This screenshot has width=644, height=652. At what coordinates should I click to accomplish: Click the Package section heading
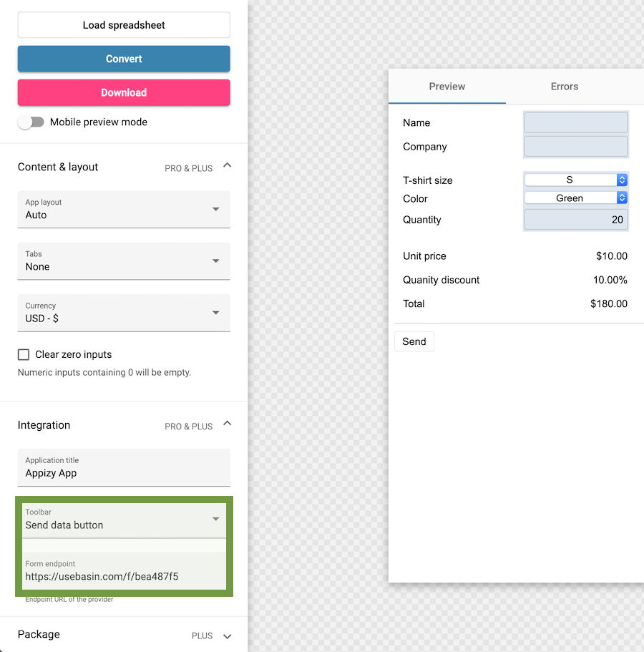[x=39, y=634]
